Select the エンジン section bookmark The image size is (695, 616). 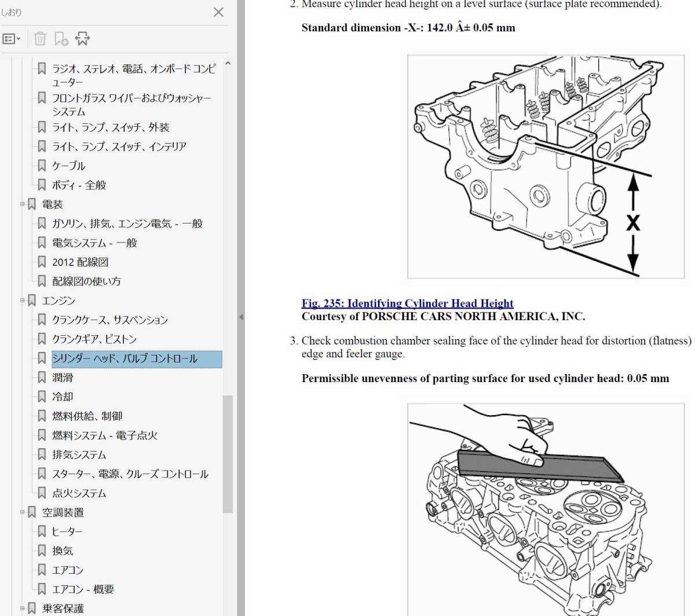pos(58,300)
